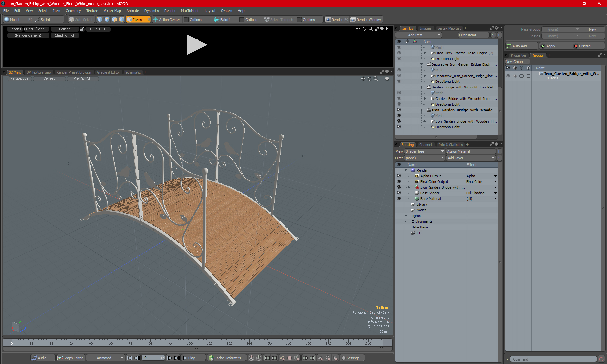607x364 pixels.
Task: Click the UV Texture View tab
Action: click(x=39, y=72)
